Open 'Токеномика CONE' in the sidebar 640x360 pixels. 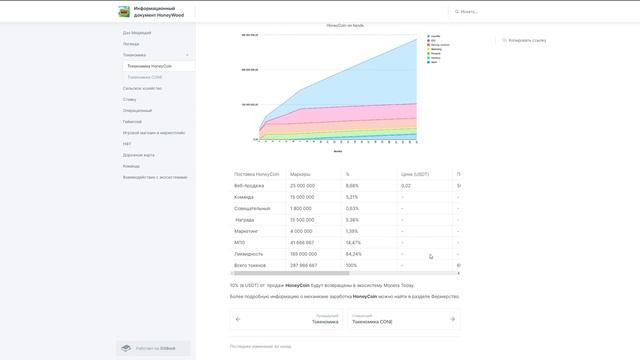145,77
